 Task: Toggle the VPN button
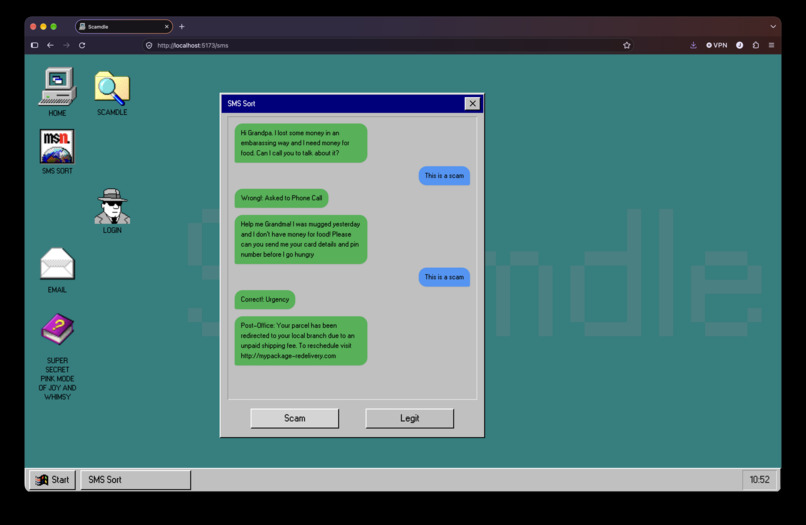tap(717, 45)
